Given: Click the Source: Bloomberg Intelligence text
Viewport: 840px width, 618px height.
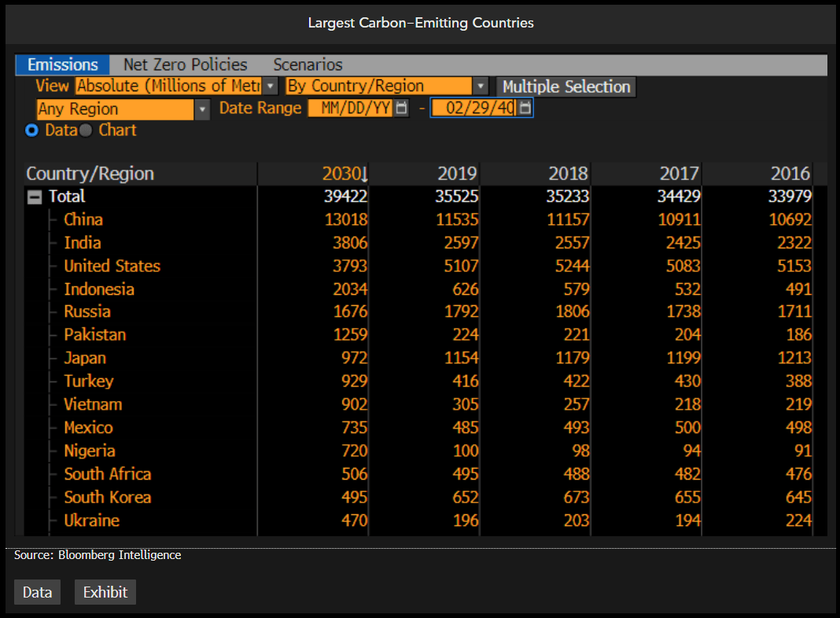Looking at the screenshot, I should [x=98, y=555].
